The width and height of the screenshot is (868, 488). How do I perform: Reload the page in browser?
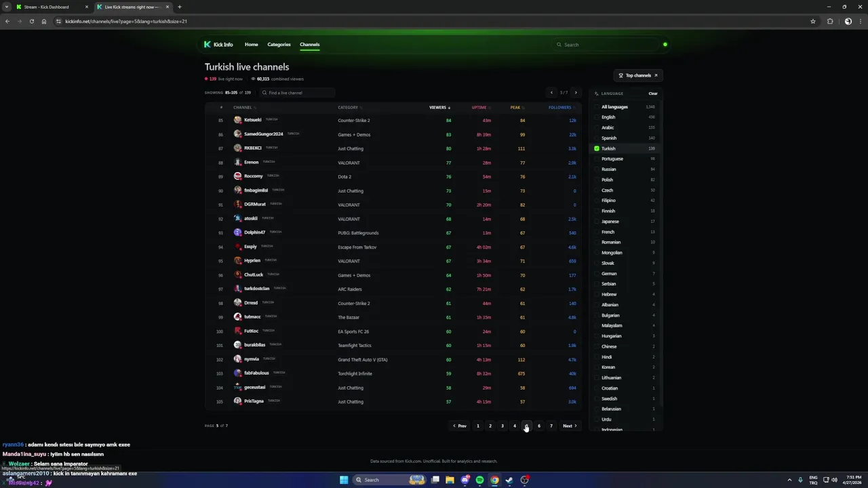coord(31,21)
